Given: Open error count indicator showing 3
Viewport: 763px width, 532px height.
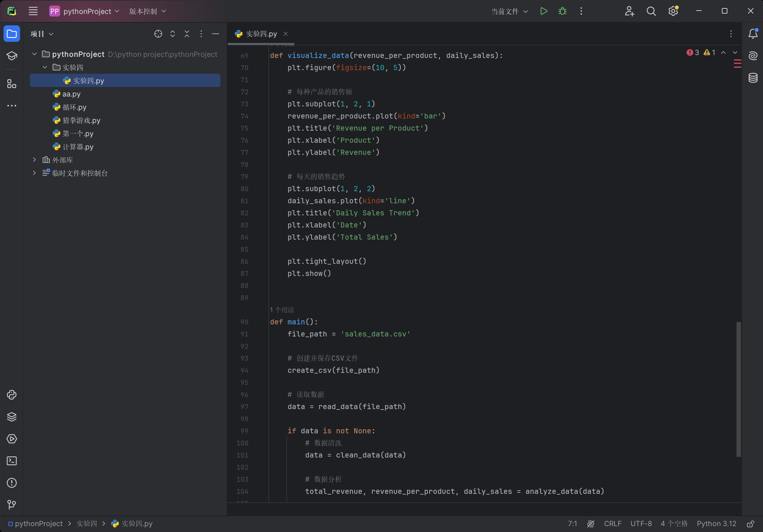Looking at the screenshot, I should [x=693, y=52].
